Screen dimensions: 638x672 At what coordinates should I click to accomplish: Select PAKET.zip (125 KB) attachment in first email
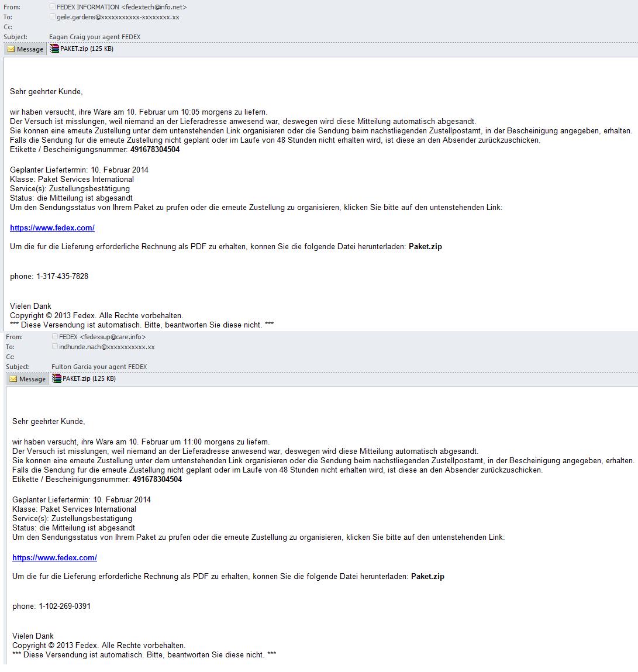(82, 49)
